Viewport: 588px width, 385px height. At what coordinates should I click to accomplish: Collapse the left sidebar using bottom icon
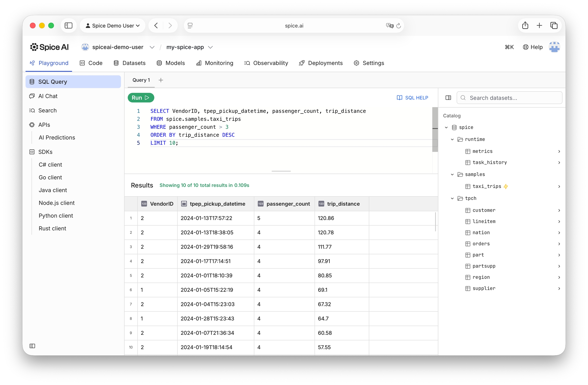point(32,346)
